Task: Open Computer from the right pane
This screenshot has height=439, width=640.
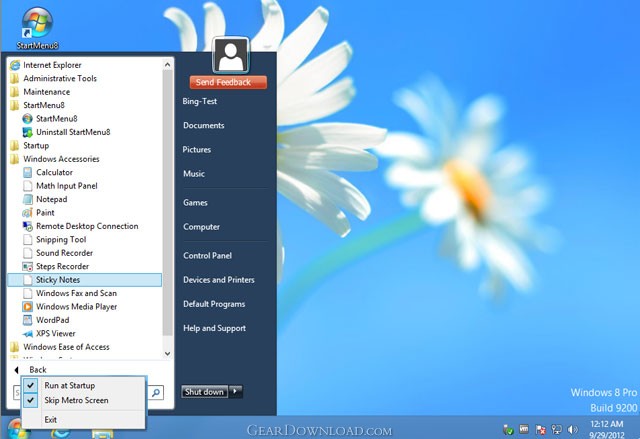Action: point(202,227)
